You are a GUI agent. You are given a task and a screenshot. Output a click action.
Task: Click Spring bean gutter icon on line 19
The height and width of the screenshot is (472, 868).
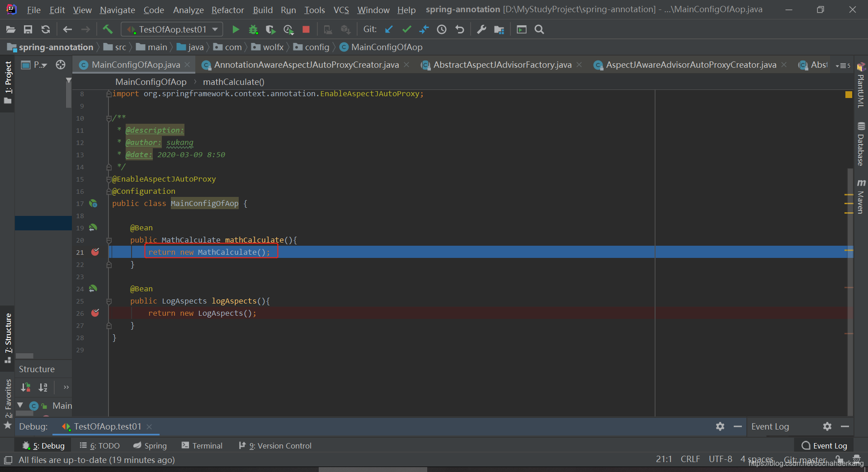pyautogui.click(x=93, y=228)
